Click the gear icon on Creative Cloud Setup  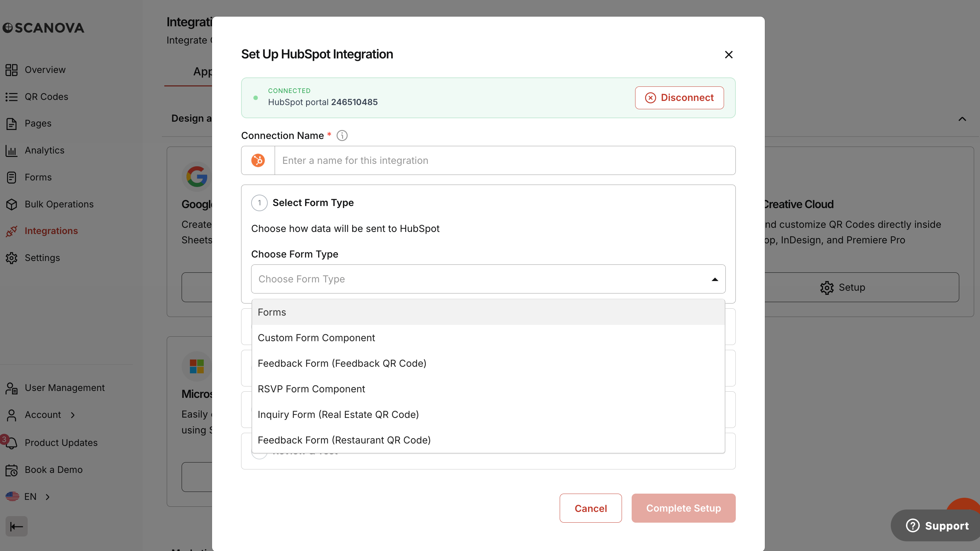pos(827,288)
